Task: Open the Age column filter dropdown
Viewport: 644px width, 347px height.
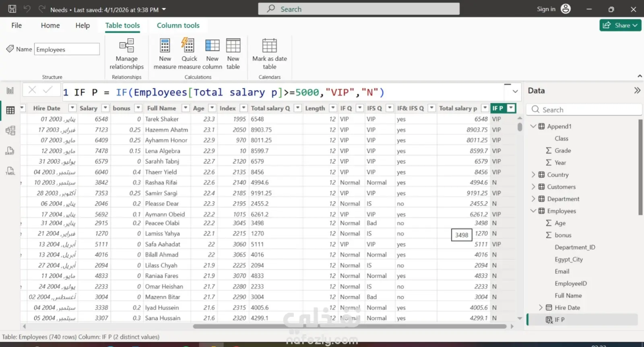Action: [212, 108]
